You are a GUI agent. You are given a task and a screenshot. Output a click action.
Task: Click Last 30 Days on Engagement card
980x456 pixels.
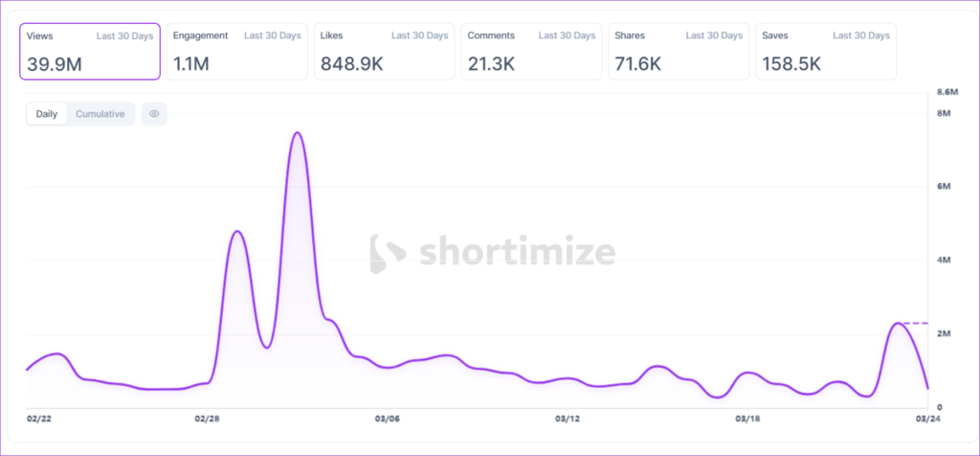[272, 36]
